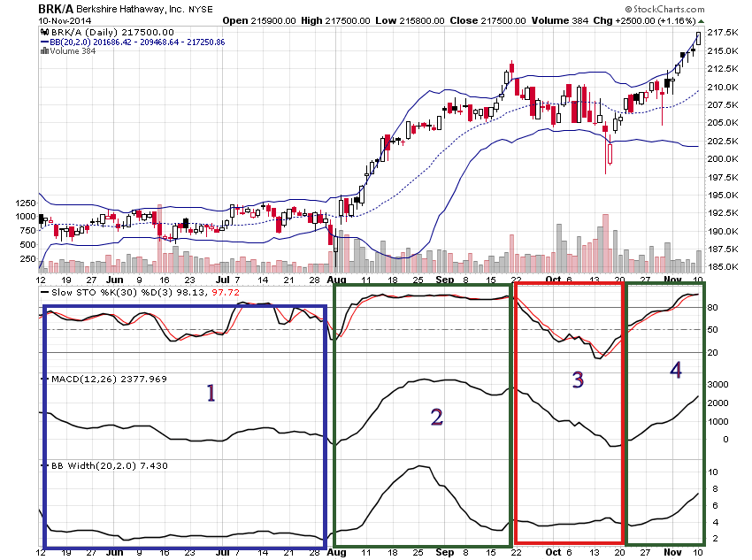The width and height of the screenshot is (752, 560).
Task: Click the 200.0K price axis label
Action: pos(723,158)
